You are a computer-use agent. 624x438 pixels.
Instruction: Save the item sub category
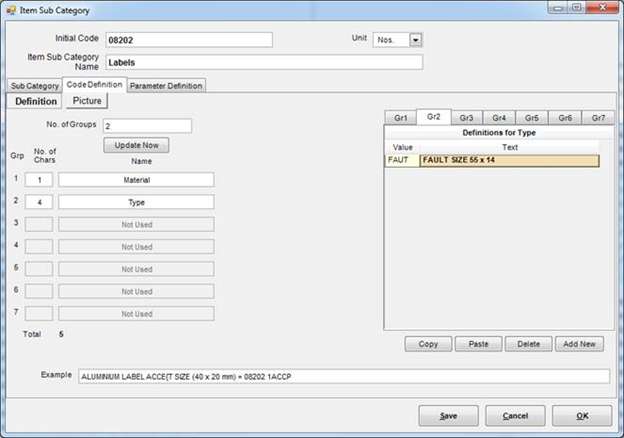coord(448,416)
